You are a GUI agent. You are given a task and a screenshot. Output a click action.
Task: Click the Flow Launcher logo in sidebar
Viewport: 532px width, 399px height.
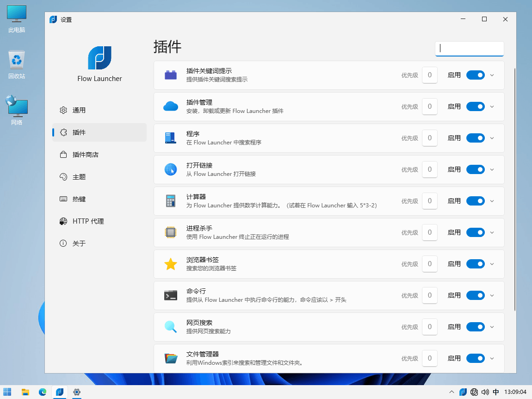point(100,58)
